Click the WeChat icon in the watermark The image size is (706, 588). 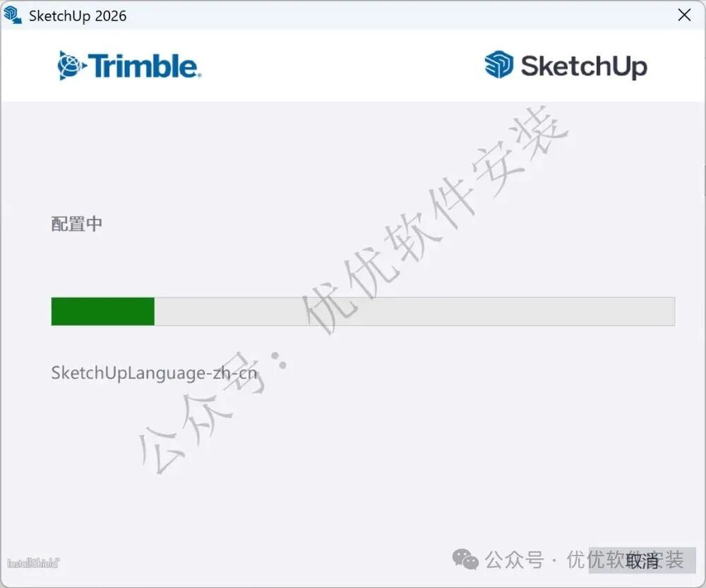(x=465, y=560)
